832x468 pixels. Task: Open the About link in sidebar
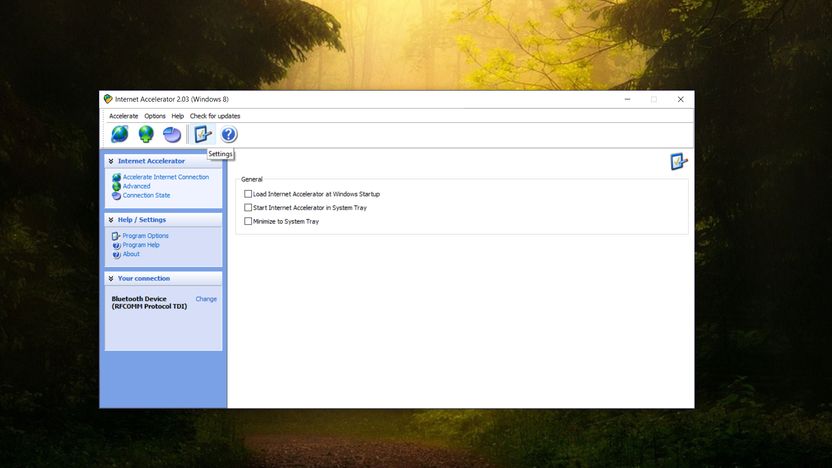click(x=131, y=254)
